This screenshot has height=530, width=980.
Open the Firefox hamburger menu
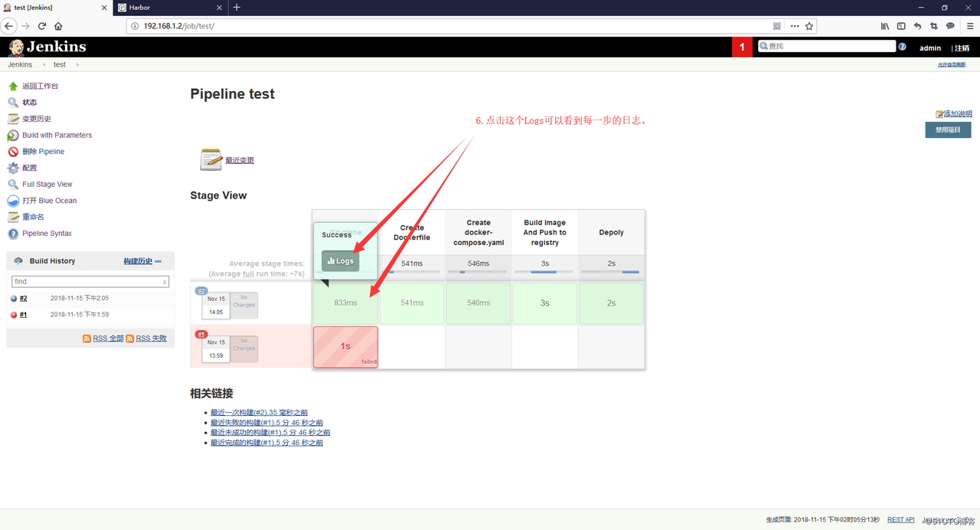pos(970,26)
